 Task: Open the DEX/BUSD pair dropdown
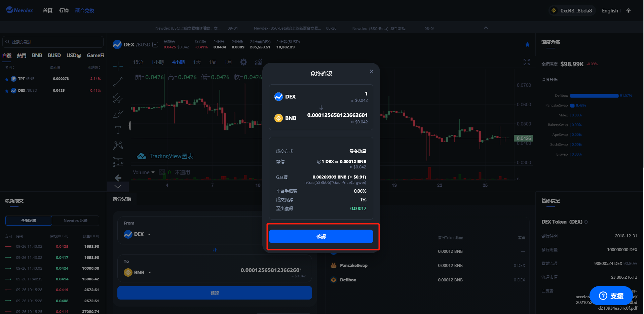(x=155, y=45)
